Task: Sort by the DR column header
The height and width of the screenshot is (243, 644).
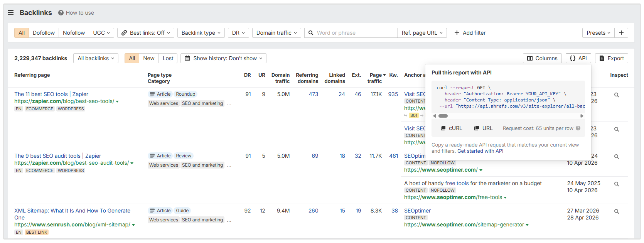Action: click(x=248, y=75)
